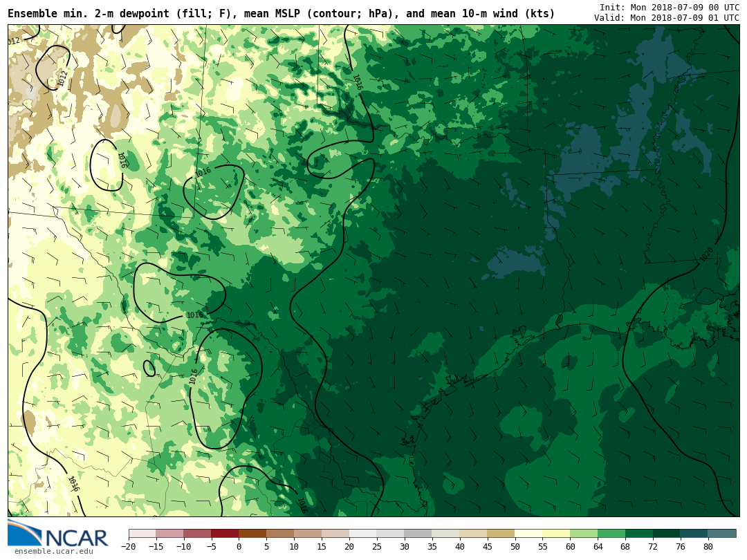Image resolution: width=747 pixels, height=560 pixels.
Task: Click the 20 colorbar tick label
Action: [349, 546]
